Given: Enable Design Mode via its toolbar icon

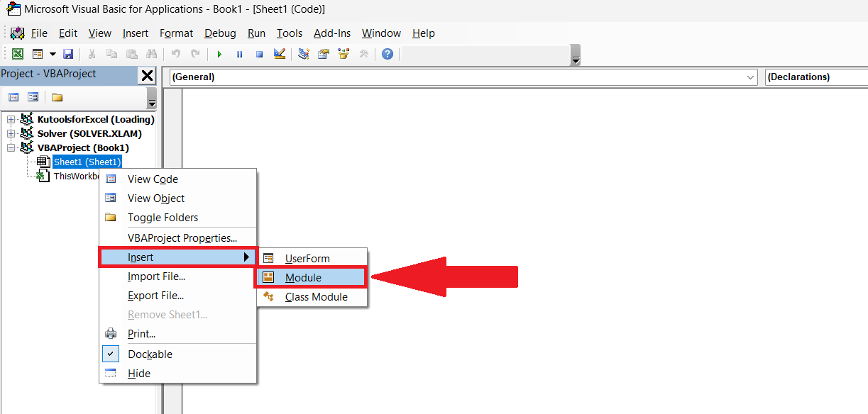Looking at the screenshot, I should [280, 54].
